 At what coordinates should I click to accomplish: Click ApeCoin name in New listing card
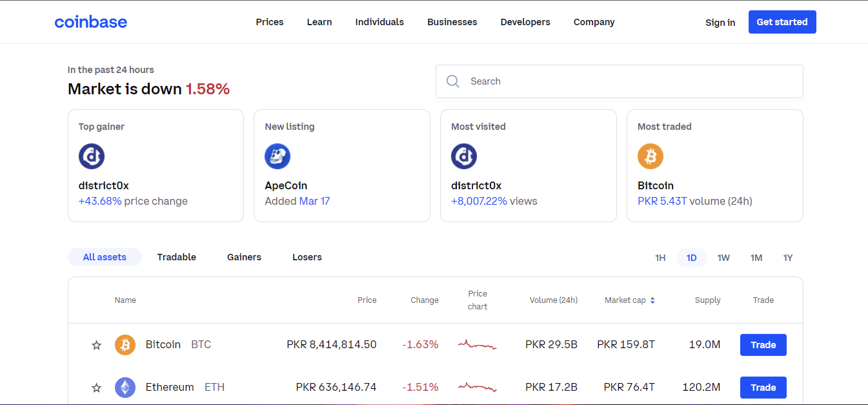[286, 186]
